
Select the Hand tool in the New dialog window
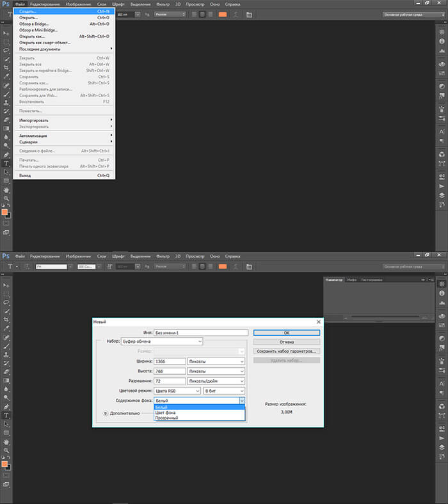(x=6, y=441)
